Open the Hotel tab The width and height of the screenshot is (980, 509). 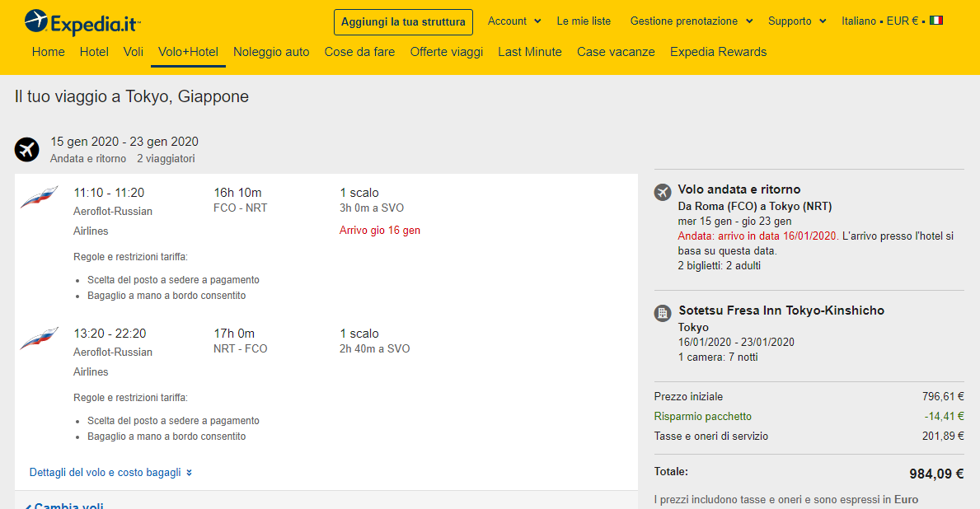coord(94,52)
